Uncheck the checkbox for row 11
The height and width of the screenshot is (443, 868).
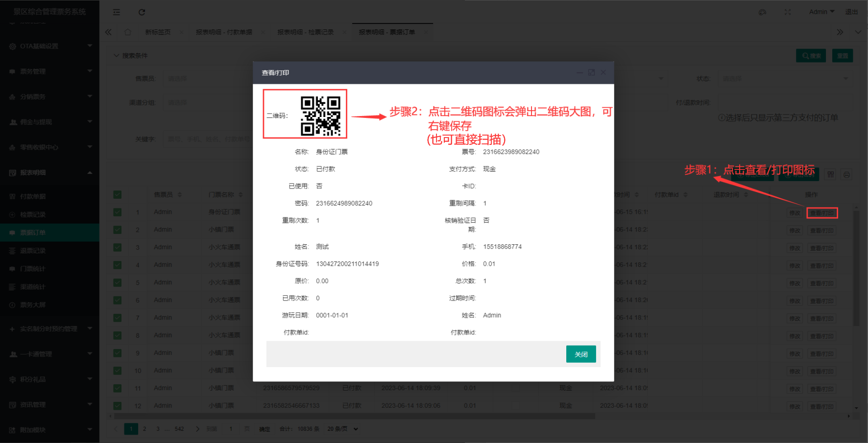tap(118, 388)
